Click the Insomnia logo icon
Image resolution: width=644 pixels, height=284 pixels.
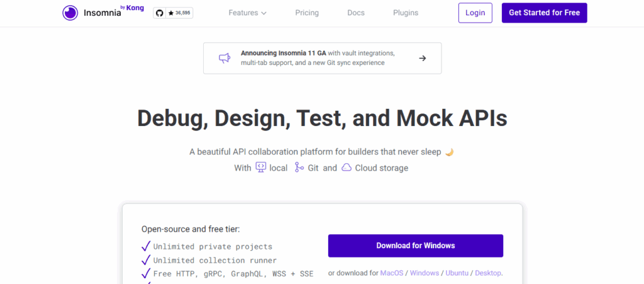(70, 13)
